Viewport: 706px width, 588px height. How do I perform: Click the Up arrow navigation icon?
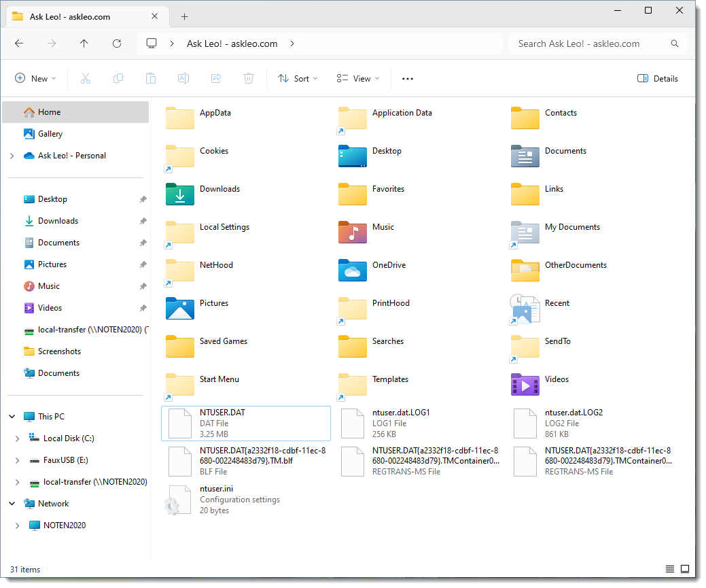pyautogui.click(x=84, y=44)
